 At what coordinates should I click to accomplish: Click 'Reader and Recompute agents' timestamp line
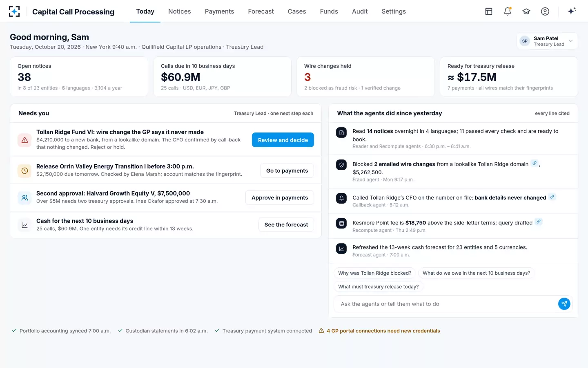click(x=412, y=146)
